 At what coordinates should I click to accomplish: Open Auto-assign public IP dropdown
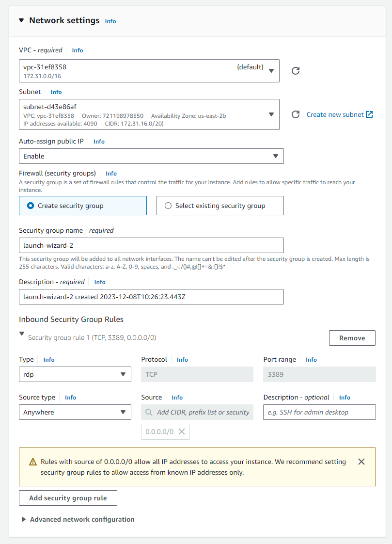152,156
